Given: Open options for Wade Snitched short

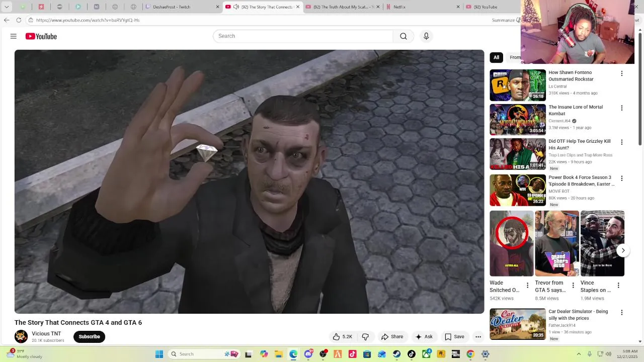Looking at the screenshot, I should [x=527, y=286].
